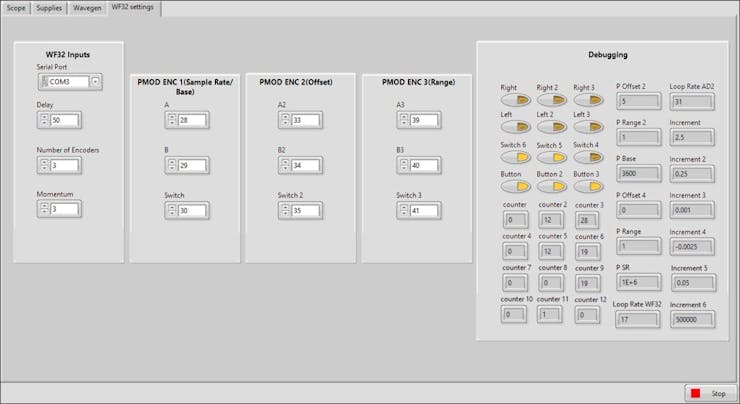Viewport: 740px width, 404px height.
Task: Click the stepper for ENC 1 pin B
Action: (172, 165)
